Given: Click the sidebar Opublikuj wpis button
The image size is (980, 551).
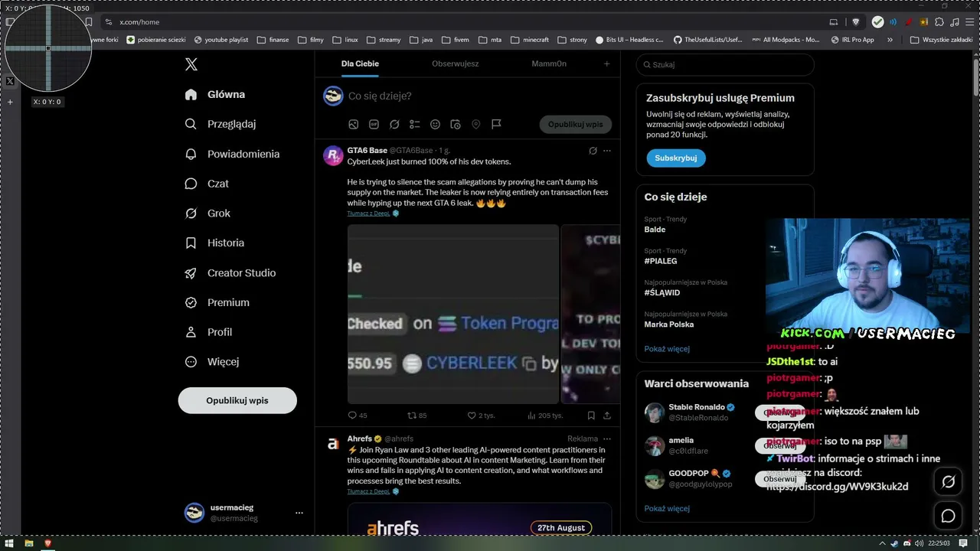Looking at the screenshot, I should click(x=237, y=400).
